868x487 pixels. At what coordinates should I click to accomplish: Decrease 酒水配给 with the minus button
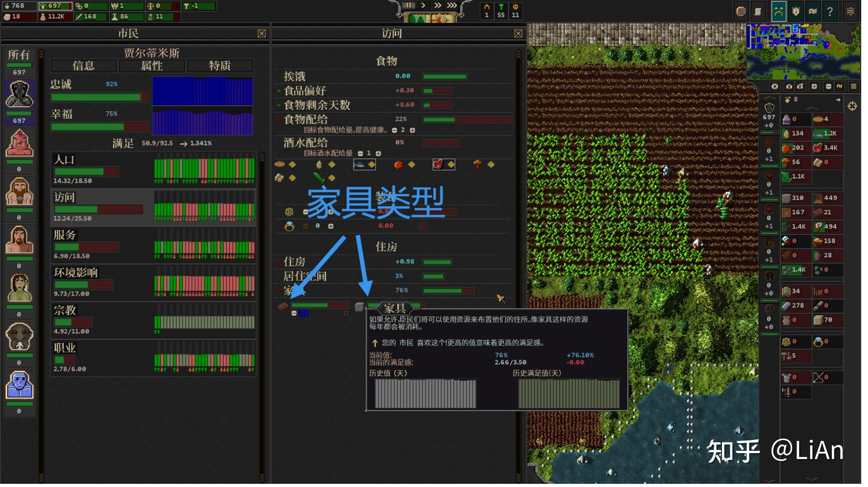(x=361, y=154)
